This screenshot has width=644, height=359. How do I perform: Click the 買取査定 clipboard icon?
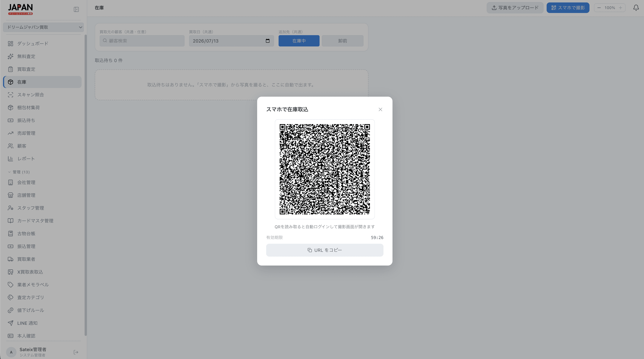11,69
